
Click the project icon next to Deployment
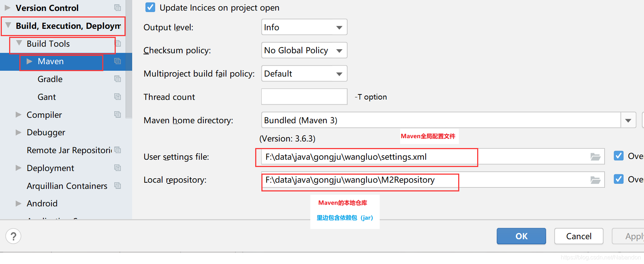pos(118,168)
